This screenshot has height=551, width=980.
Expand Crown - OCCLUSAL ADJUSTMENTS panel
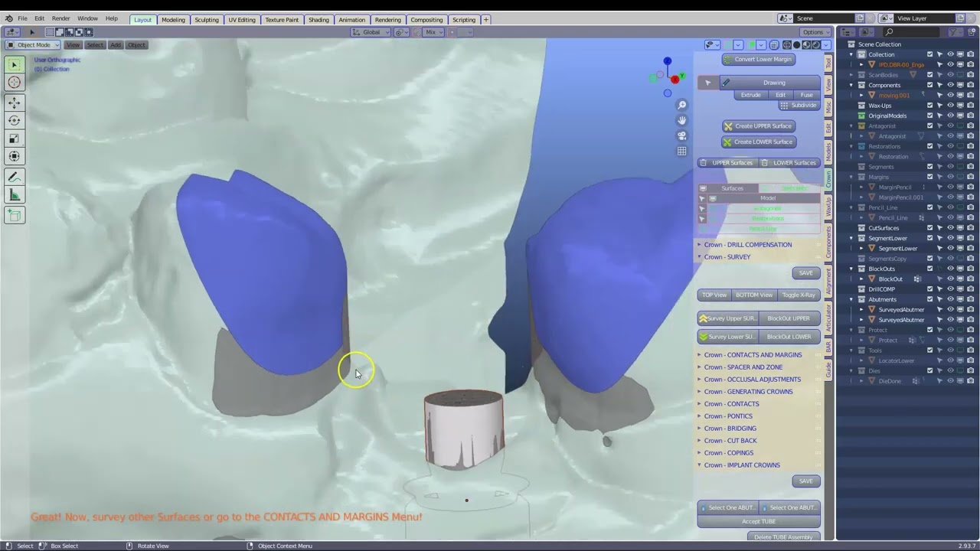[752, 380]
